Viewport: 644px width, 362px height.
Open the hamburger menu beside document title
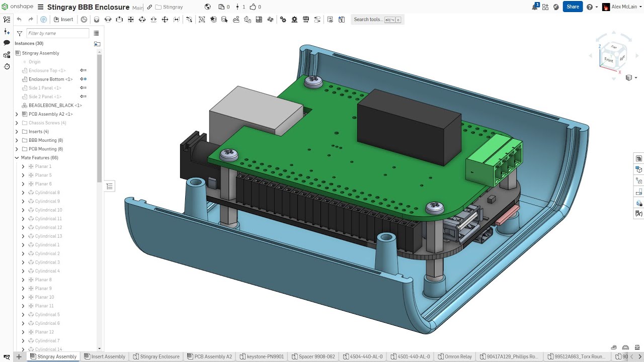41,7
